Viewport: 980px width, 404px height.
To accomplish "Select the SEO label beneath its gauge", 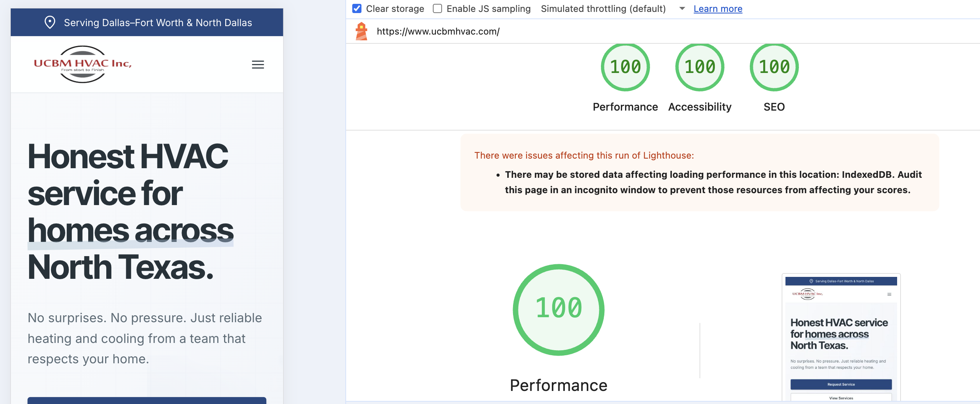I will click(774, 107).
